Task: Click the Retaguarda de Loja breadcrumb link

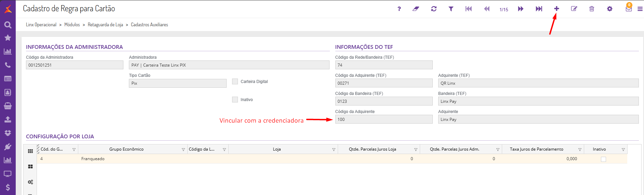Action: (105, 25)
